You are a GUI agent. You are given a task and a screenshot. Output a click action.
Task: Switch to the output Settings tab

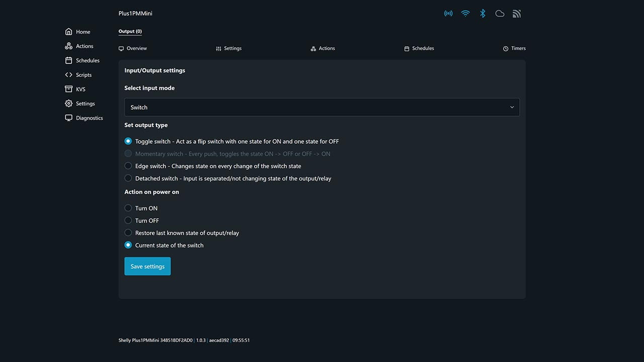pos(229,48)
